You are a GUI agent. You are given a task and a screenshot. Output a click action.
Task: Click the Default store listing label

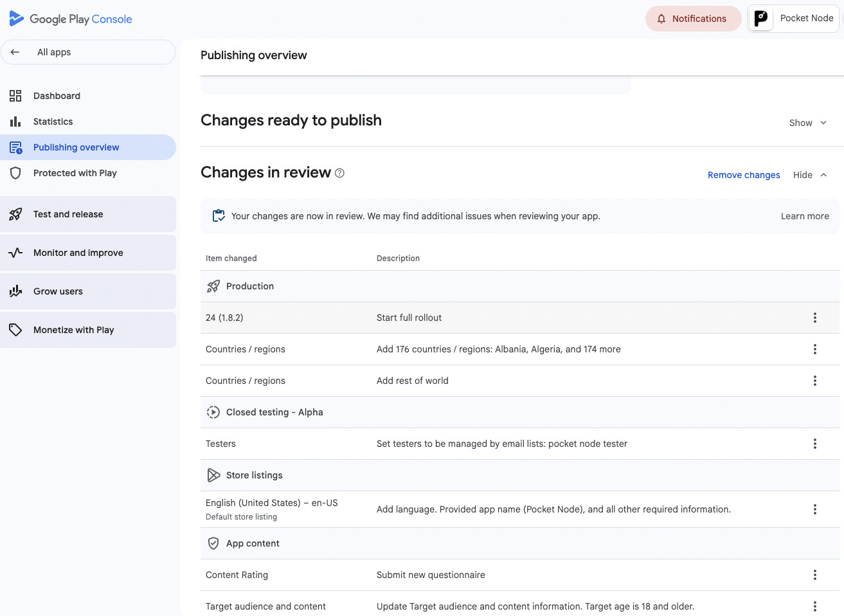click(x=241, y=517)
